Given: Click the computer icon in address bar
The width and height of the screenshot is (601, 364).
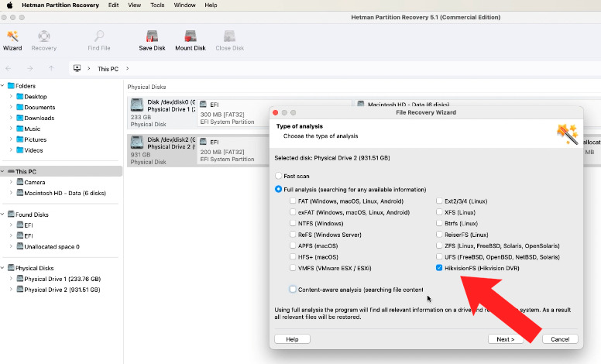Looking at the screenshot, I should tap(77, 68).
